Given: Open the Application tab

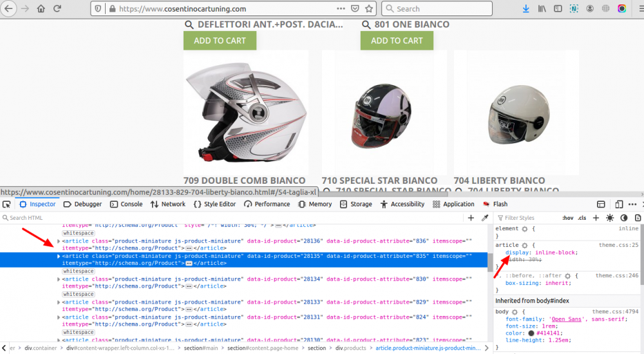Looking at the screenshot, I should tap(453, 204).
